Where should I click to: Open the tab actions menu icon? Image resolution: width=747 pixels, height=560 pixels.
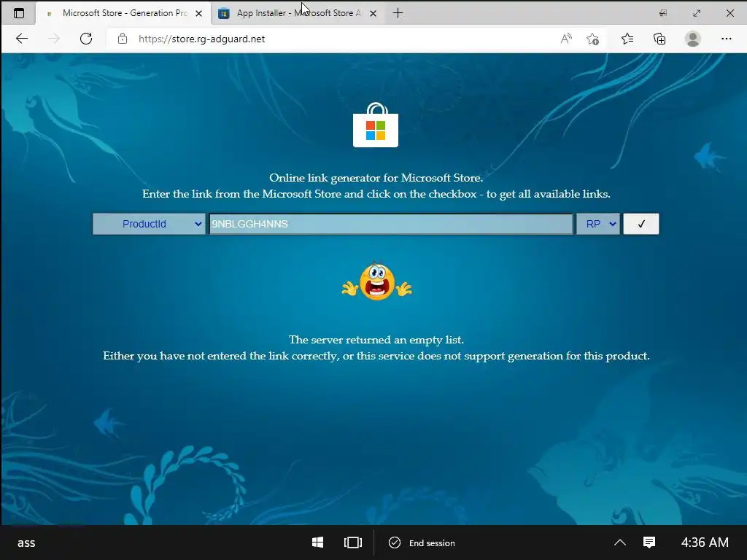click(x=19, y=13)
